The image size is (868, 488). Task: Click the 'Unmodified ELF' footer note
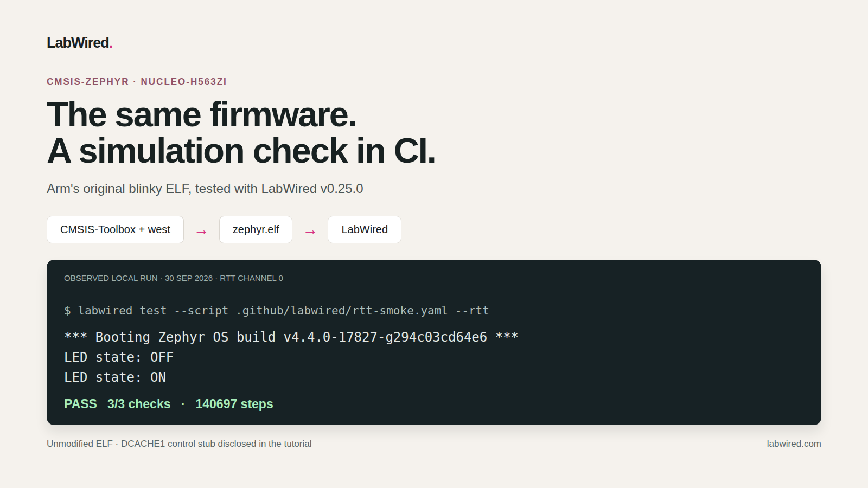(179, 444)
